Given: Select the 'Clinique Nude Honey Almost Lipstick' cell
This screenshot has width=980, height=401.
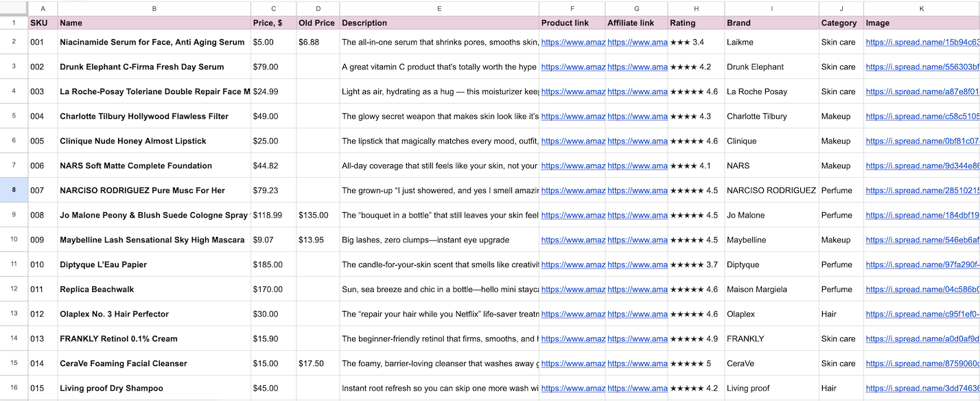Looking at the screenshot, I should point(154,141).
